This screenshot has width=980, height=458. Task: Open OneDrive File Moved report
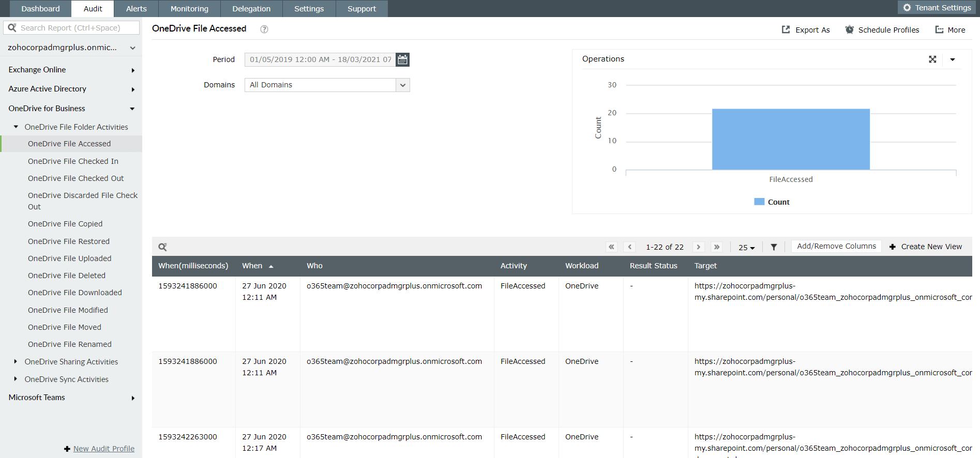tap(65, 327)
